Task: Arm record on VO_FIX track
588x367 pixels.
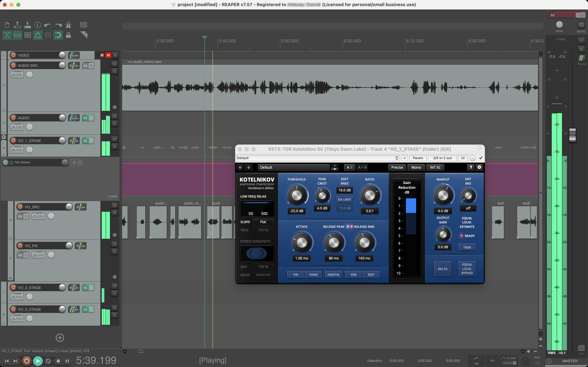Action: [20, 246]
